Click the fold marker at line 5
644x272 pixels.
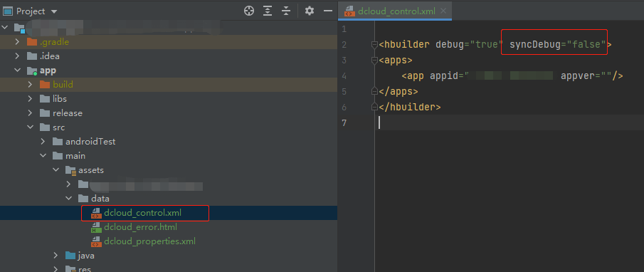374,91
